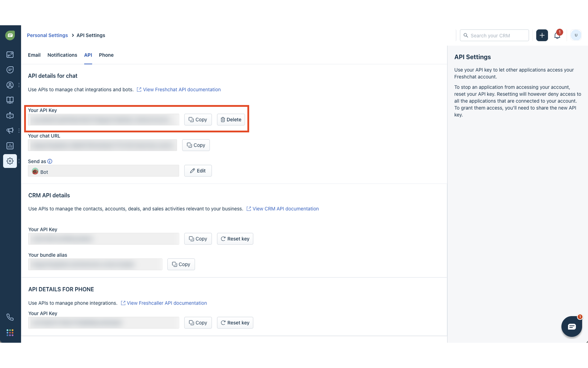Image resolution: width=588 pixels, height=368 pixels.
Task: Open the bots sidebar icon
Action: (10, 115)
